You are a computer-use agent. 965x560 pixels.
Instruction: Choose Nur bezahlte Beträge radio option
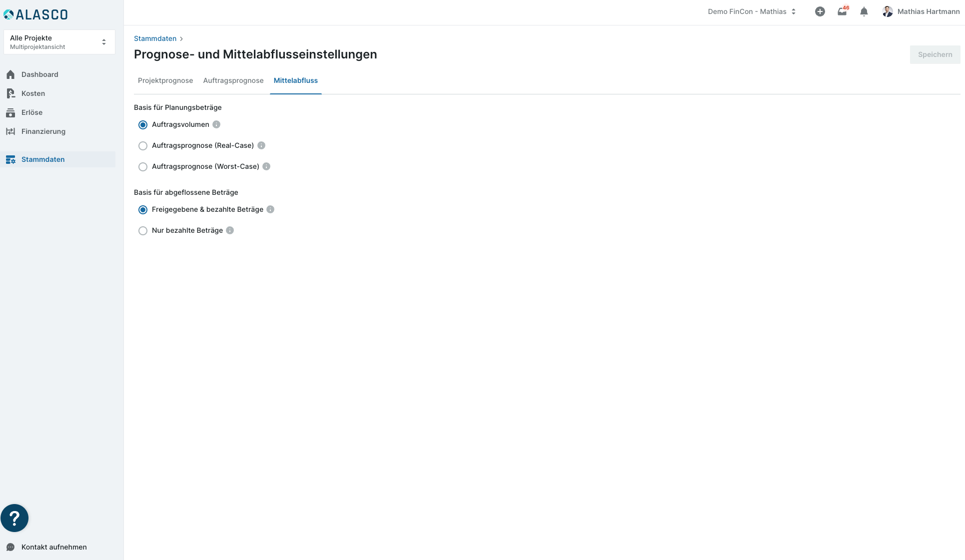pos(143,231)
